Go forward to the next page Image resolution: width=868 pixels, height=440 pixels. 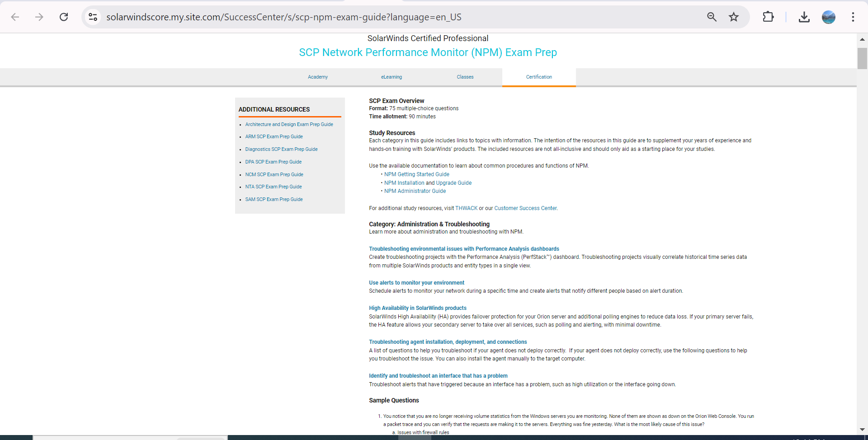39,17
